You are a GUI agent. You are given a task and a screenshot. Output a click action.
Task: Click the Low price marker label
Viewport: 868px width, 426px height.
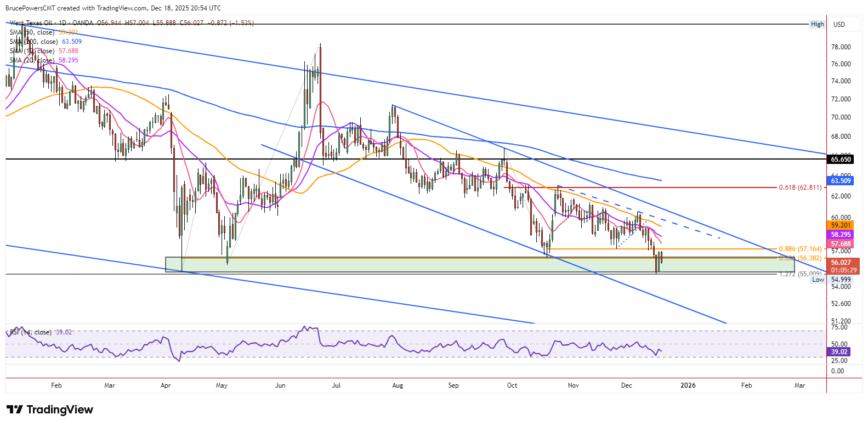tap(818, 280)
